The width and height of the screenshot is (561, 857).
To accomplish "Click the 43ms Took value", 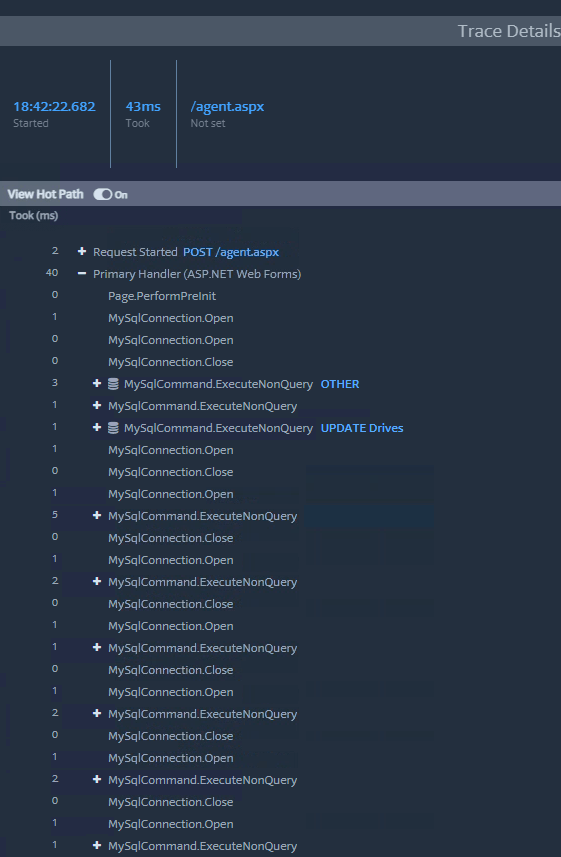I will click(143, 107).
